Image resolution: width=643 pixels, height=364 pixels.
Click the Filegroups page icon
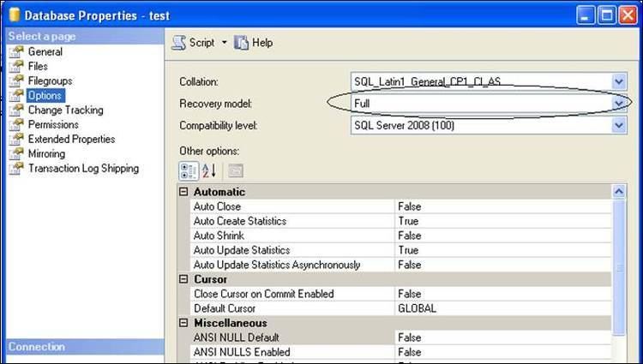point(16,81)
